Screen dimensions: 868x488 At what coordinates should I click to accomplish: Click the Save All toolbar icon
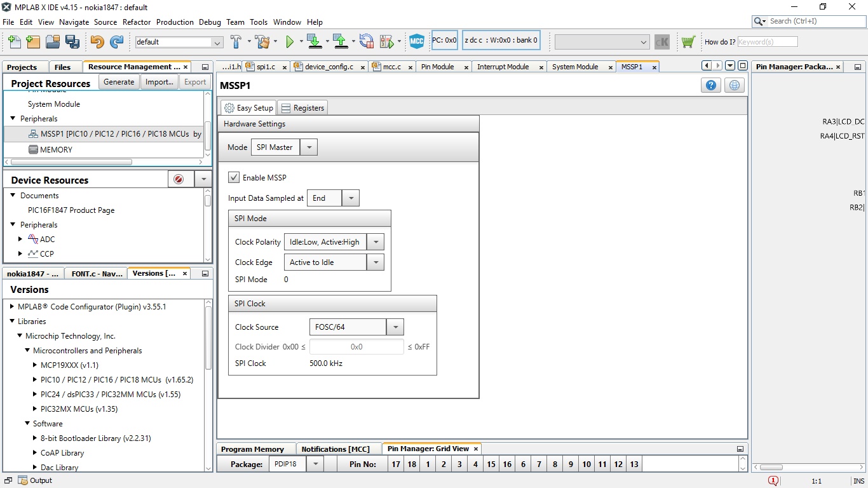tap(72, 42)
